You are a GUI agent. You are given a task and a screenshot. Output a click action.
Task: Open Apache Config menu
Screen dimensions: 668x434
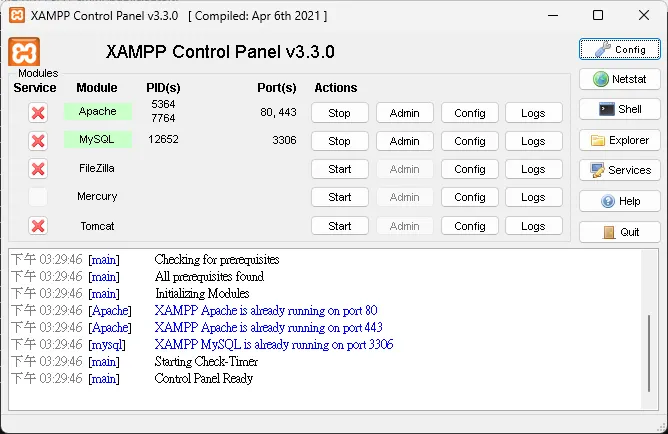tap(470, 113)
